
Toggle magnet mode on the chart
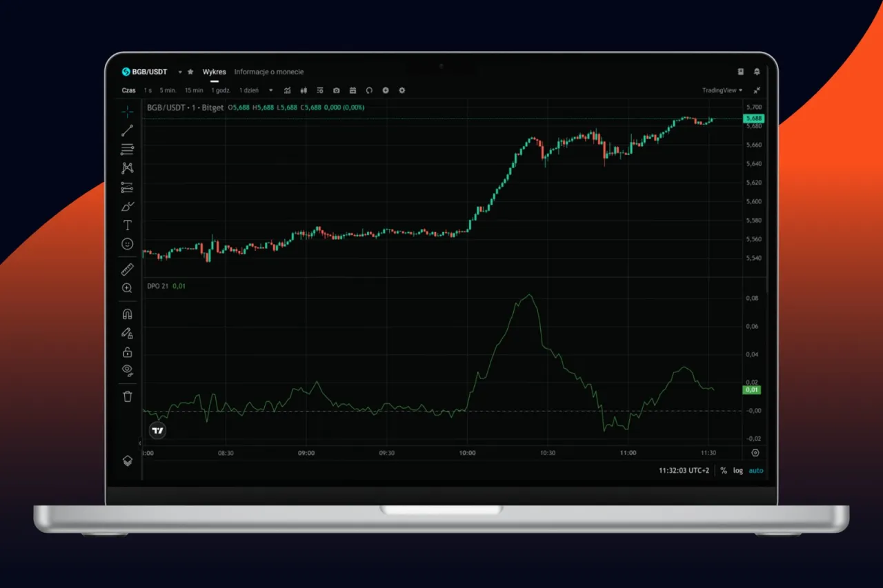coord(127,314)
